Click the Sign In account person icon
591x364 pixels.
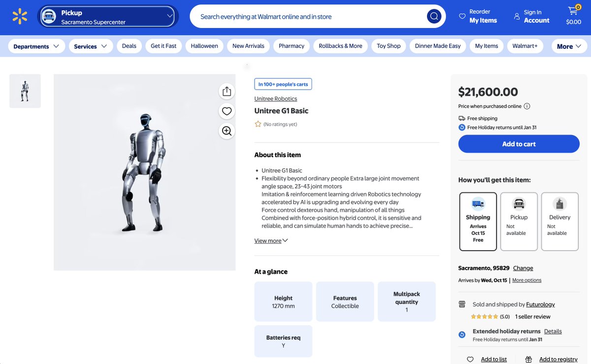click(x=517, y=16)
